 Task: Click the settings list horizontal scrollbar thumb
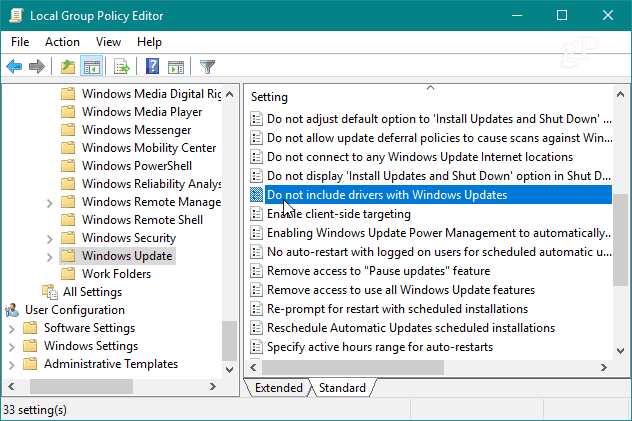tap(353, 367)
